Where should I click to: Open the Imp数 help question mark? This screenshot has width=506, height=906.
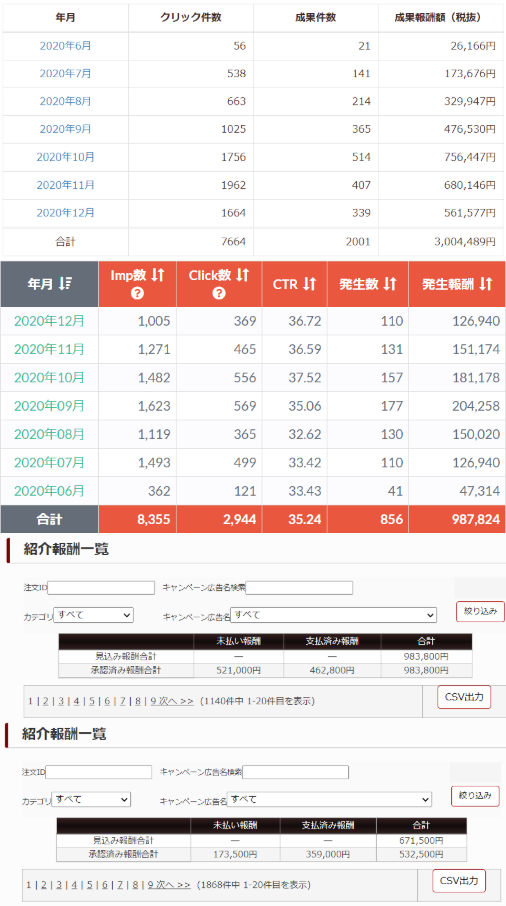pyautogui.click(x=137, y=294)
